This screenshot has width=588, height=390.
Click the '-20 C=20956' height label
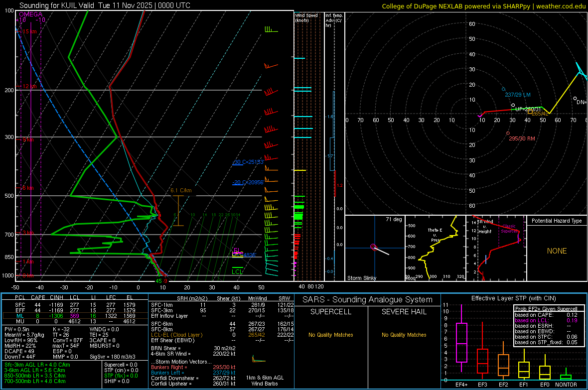[248, 182]
